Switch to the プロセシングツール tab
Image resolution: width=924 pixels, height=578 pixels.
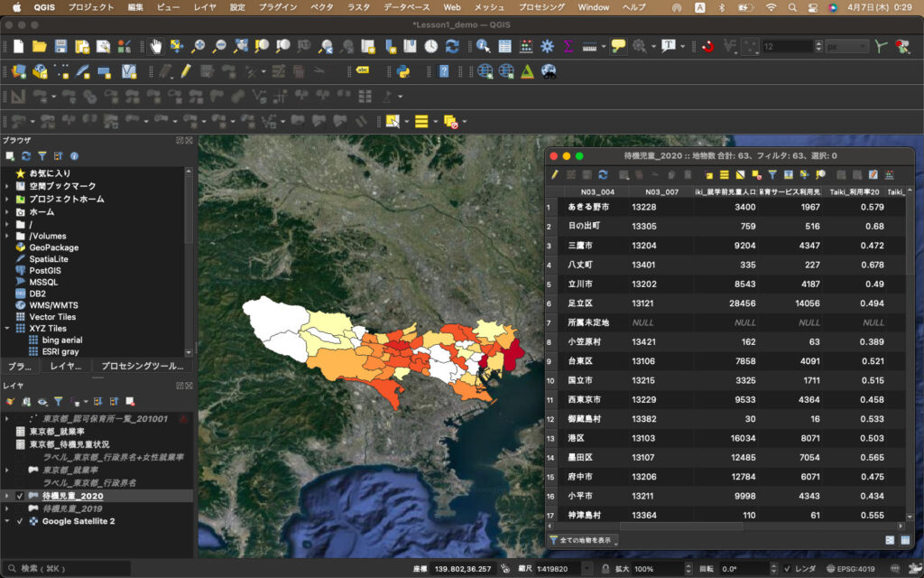click(x=143, y=366)
